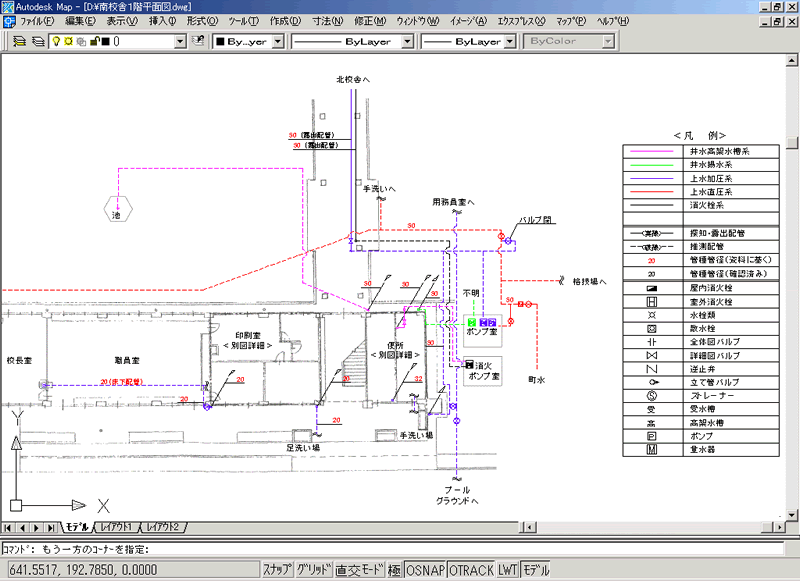Toggle the layer on/off lightbulb icon
The height and width of the screenshot is (581, 800).
pos(57,41)
